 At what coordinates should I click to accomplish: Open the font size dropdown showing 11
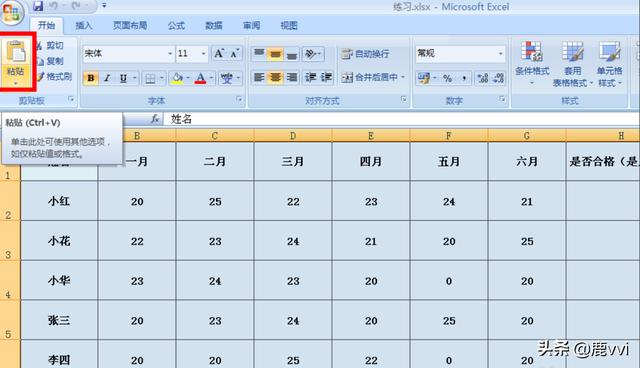click(x=203, y=54)
